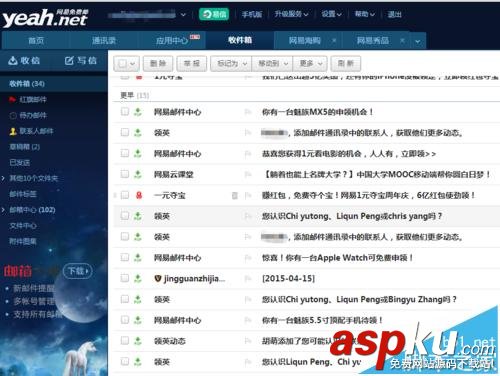Open 设置 settings dropdown
Screen dimensions: 500x376
click(x=331, y=14)
